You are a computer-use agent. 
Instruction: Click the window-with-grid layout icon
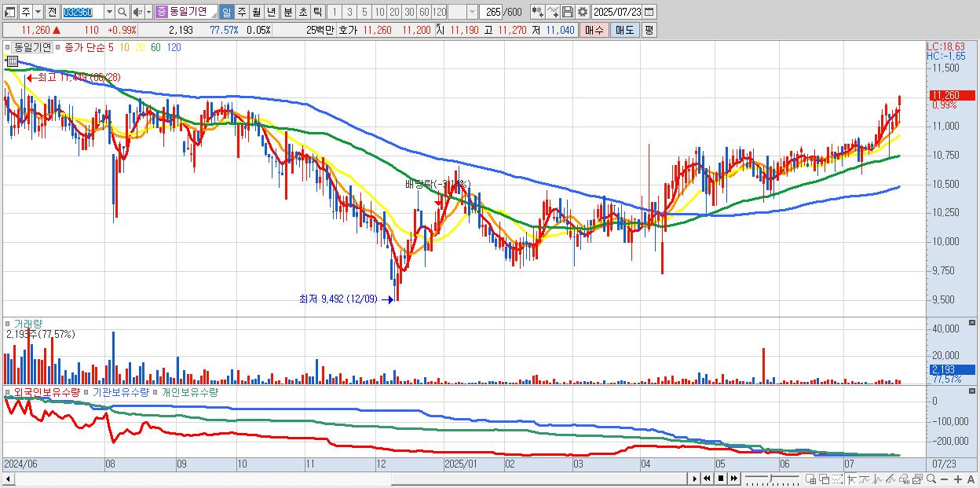[x=810, y=479]
